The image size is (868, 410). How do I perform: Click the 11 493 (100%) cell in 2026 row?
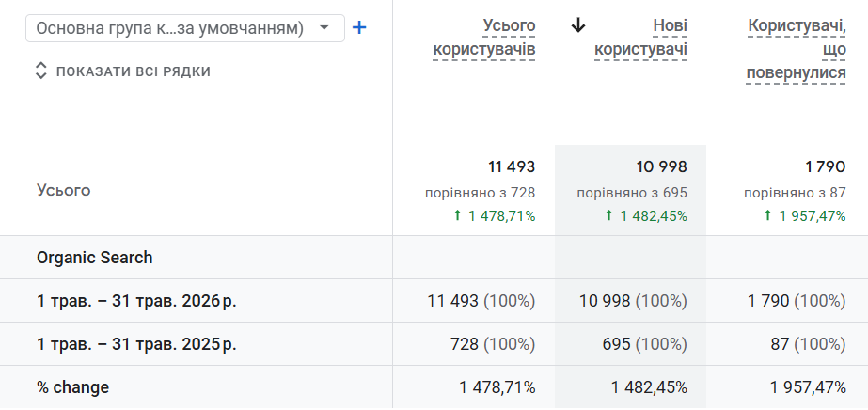[481, 301]
